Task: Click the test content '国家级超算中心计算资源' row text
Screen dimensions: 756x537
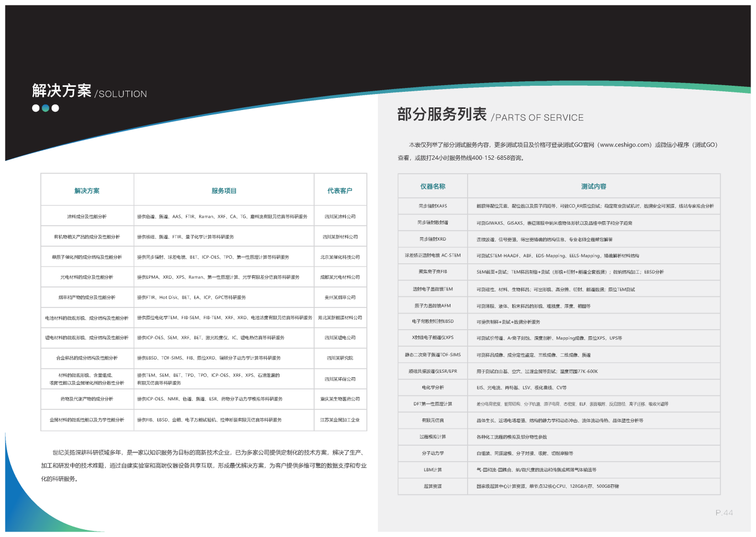Action: 547,486
